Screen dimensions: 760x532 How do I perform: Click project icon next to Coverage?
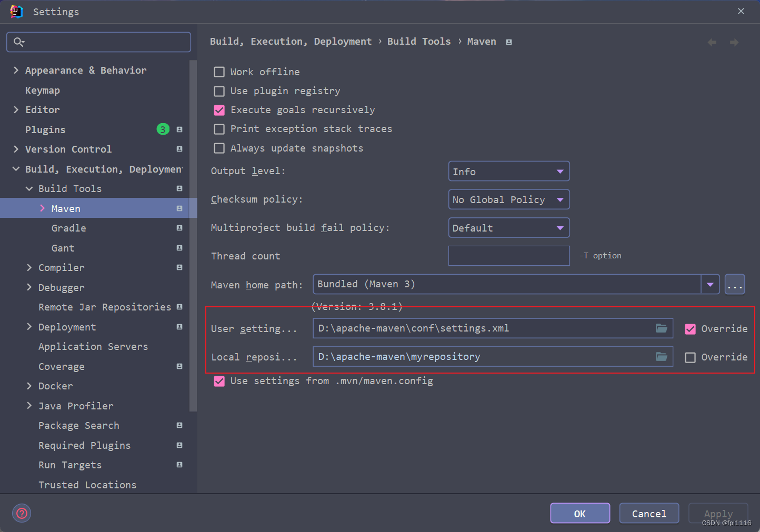[x=179, y=366]
